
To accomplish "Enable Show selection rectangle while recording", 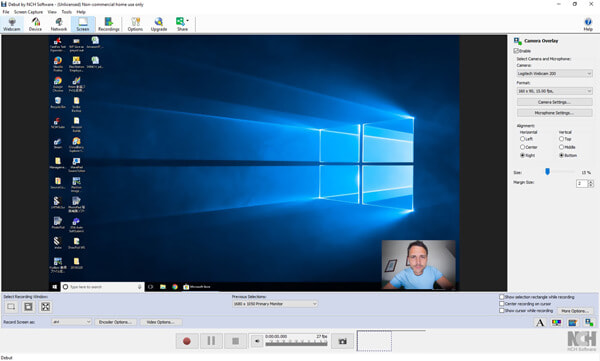I will point(501,297).
